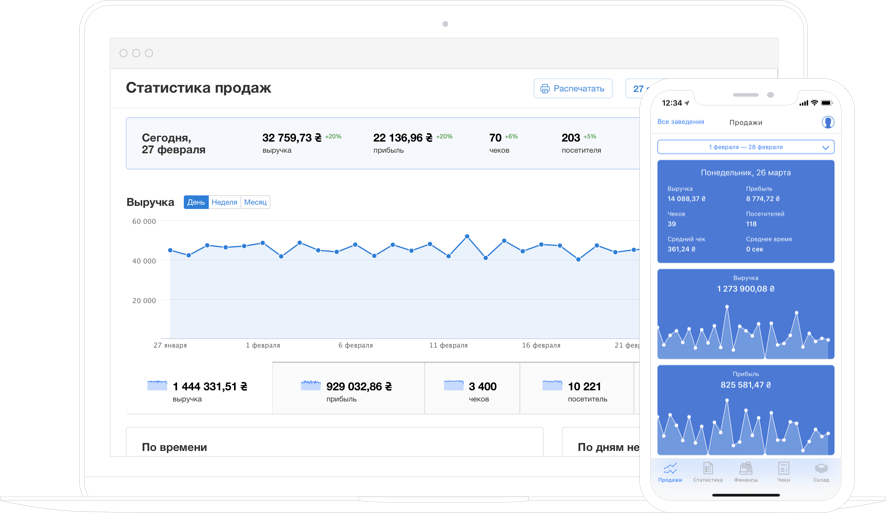The width and height of the screenshot is (886, 513).
Task: Click the highest peak point on Выручка chart
Action: coord(467,237)
